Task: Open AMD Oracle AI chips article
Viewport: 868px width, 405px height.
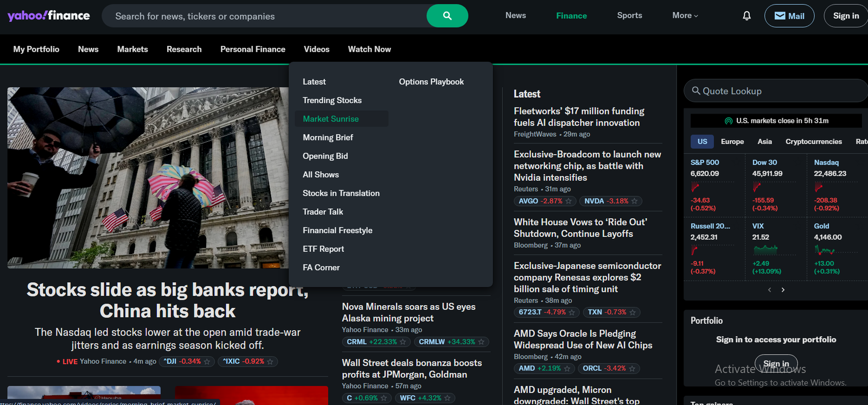Action: click(x=583, y=339)
